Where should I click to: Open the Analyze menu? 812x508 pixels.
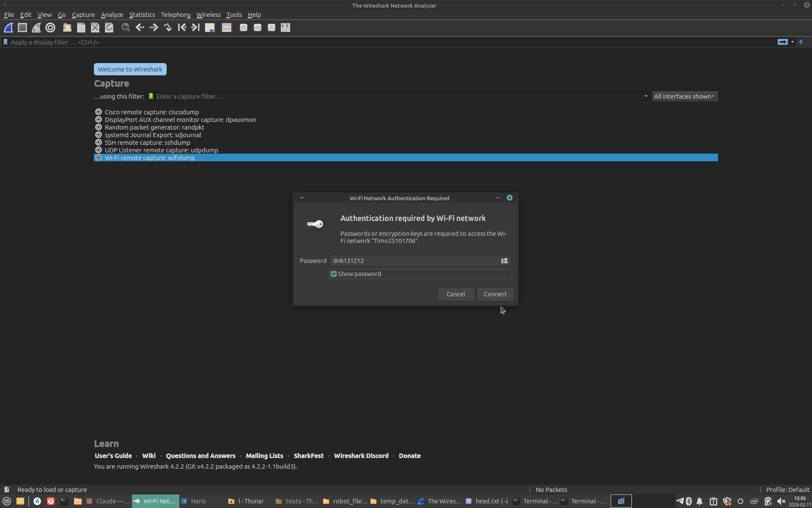tap(112, 15)
